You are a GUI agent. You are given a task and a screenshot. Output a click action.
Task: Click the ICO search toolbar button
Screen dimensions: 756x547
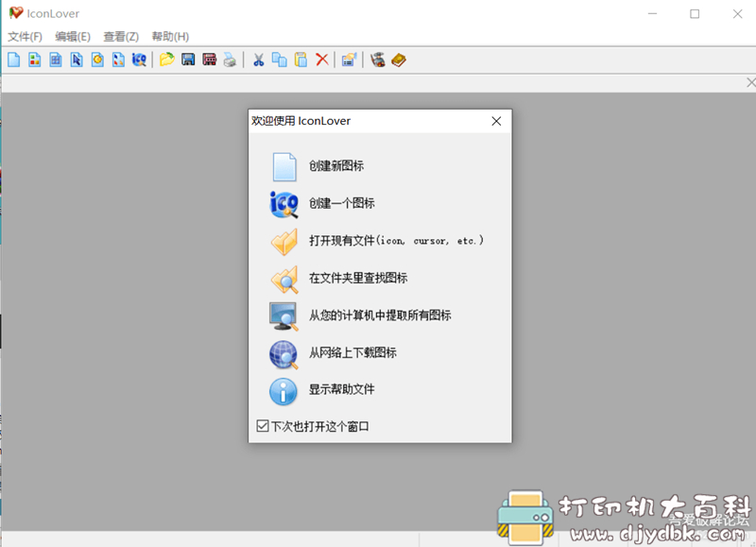pos(139,60)
